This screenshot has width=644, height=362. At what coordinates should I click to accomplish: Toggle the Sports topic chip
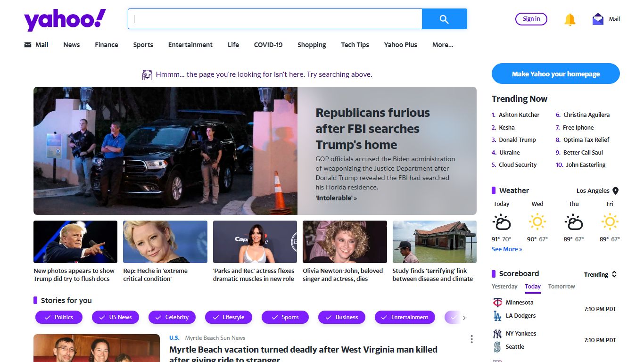(x=285, y=317)
